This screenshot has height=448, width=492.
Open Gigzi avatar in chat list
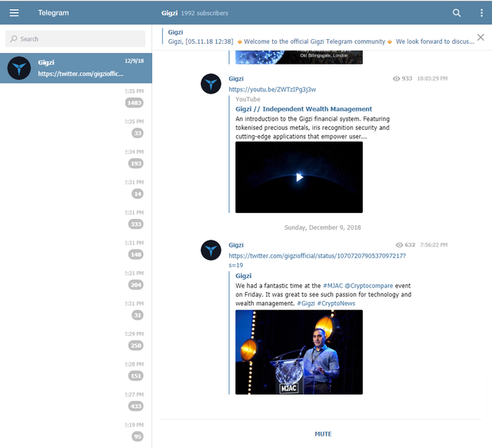[x=19, y=68]
